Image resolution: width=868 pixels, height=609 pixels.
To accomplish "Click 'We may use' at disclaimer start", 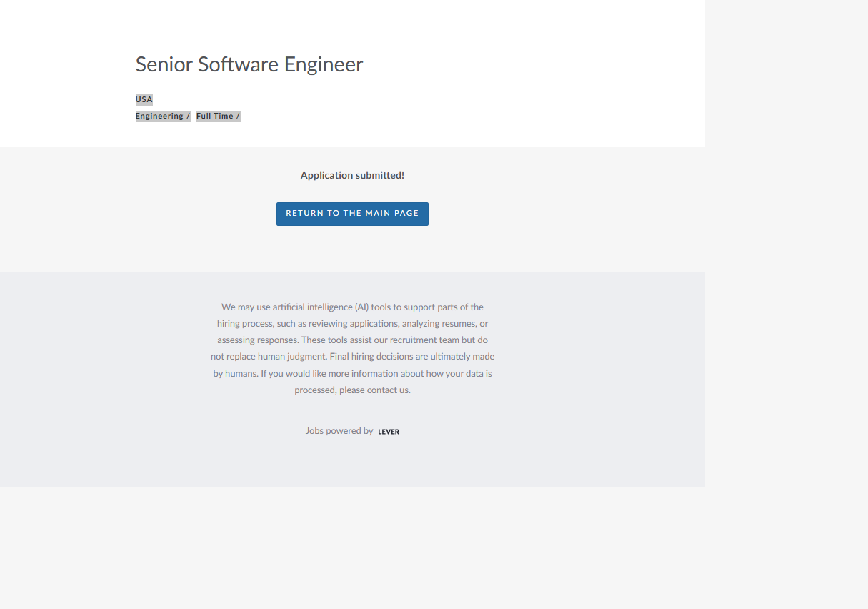I will [246, 307].
